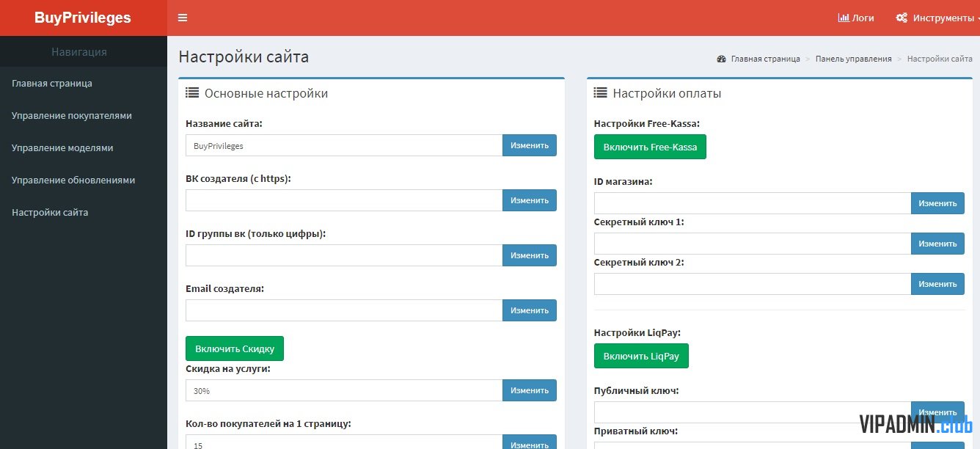Click Панель управления breadcrumb
The image size is (980, 449).
(x=854, y=59)
